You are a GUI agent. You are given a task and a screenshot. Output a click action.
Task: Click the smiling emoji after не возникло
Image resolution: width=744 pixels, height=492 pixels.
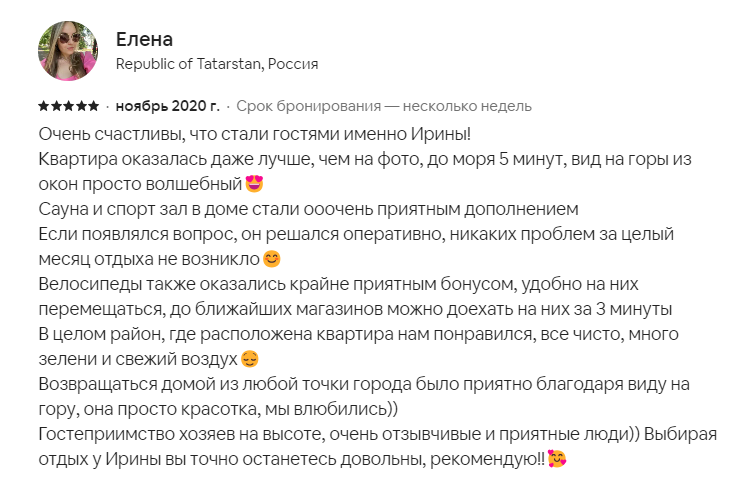click(272, 259)
